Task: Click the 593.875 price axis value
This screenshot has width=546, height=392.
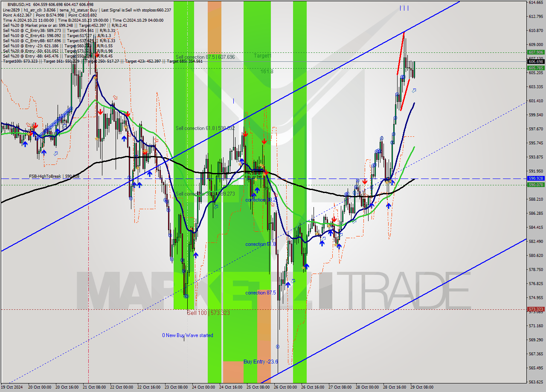Action: [536, 157]
